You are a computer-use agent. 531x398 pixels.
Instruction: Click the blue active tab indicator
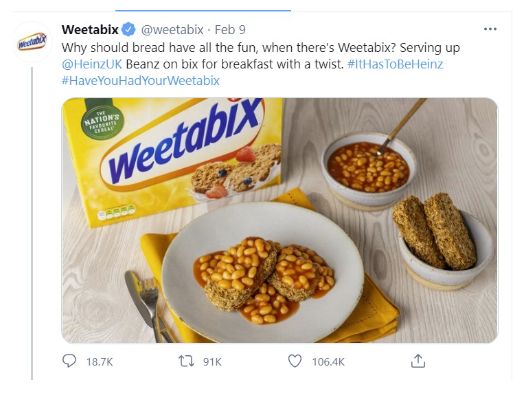[x=203, y=11]
